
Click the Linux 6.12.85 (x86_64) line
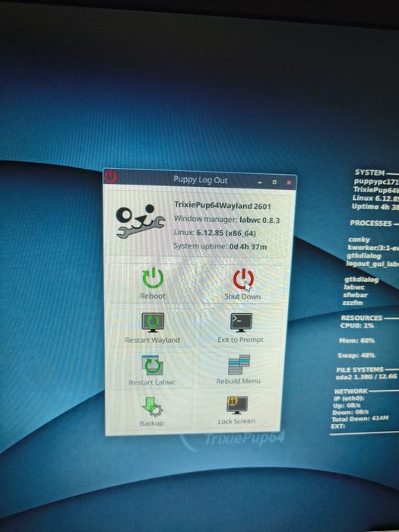(x=215, y=233)
